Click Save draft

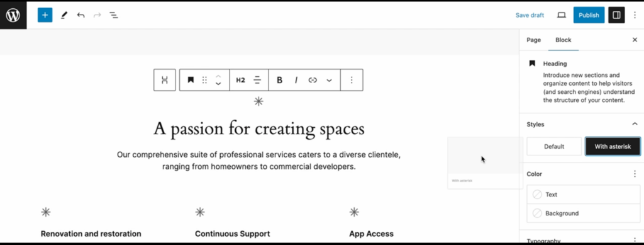(x=530, y=15)
